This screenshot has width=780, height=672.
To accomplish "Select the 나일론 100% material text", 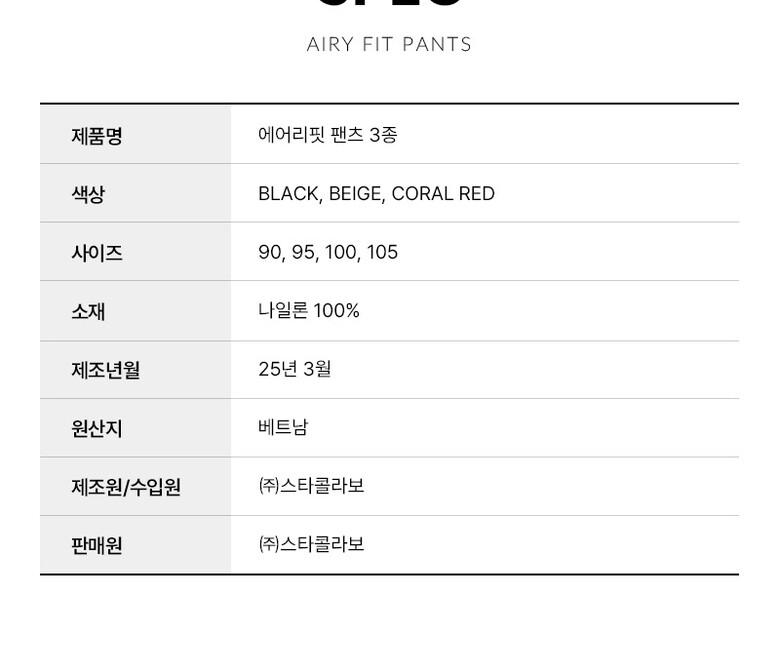I will 308,311.
